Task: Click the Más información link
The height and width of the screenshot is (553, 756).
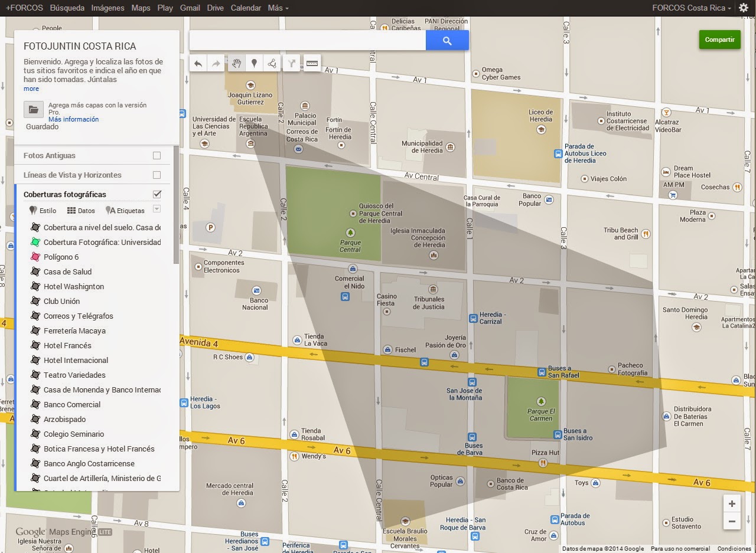Action: coord(73,119)
